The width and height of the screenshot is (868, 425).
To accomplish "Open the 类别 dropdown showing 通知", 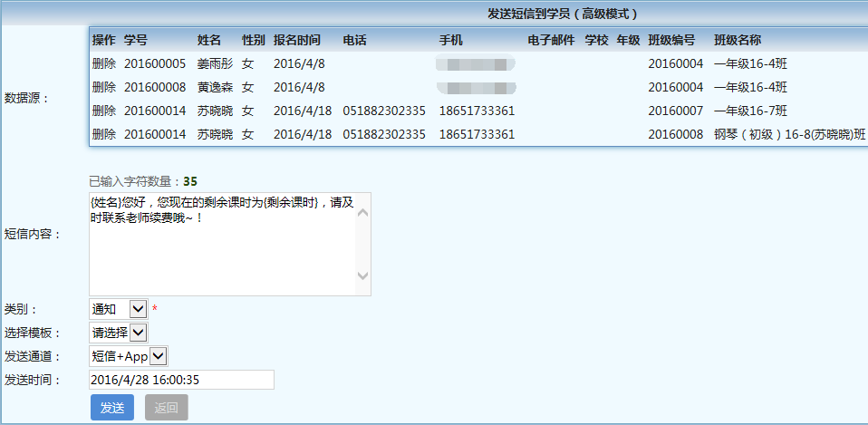I will pyautogui.click(x=118, y=309).
